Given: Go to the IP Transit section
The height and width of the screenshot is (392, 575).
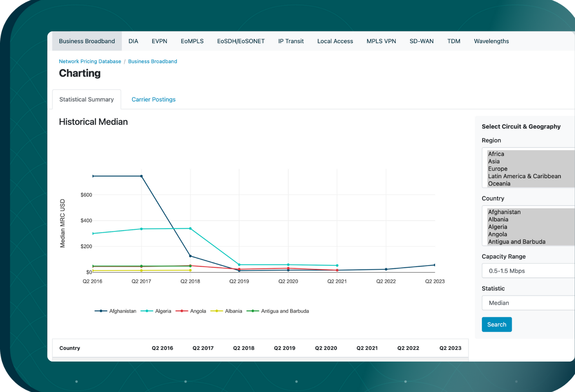Looking at the screenshot, I should [291, 41].
